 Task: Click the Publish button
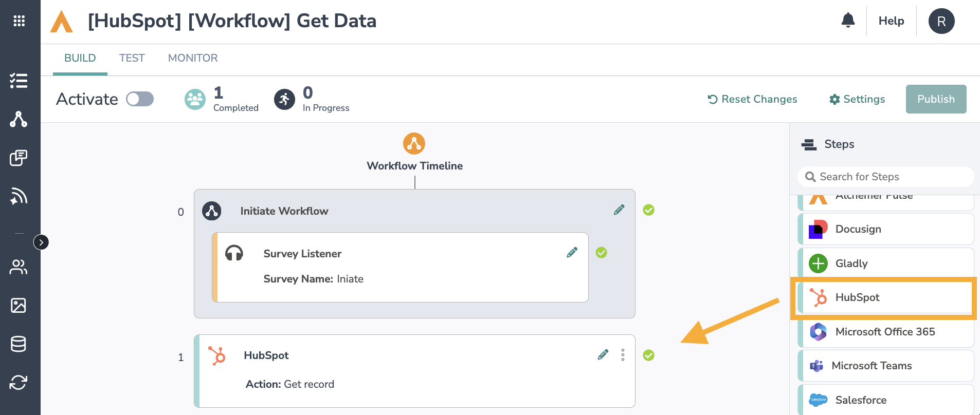936,99
